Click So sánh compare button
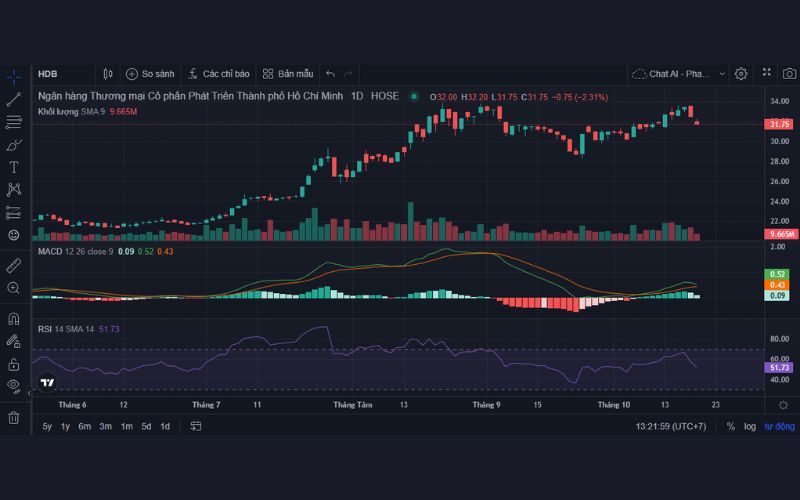Image resolution: width=800 pixels, height=500 pixels. pyautogui.click(x=150, y=74)
